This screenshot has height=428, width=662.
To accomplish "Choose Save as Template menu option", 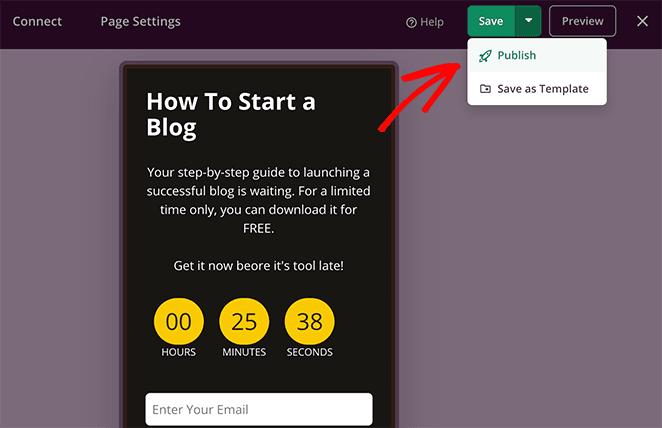I will pos(537,89).
